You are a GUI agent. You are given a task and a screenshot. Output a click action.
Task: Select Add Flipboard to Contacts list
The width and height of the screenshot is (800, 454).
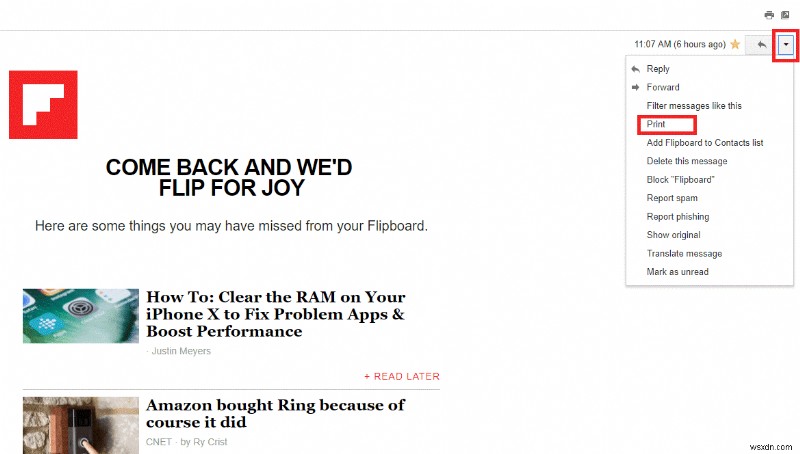click(704, 143)
